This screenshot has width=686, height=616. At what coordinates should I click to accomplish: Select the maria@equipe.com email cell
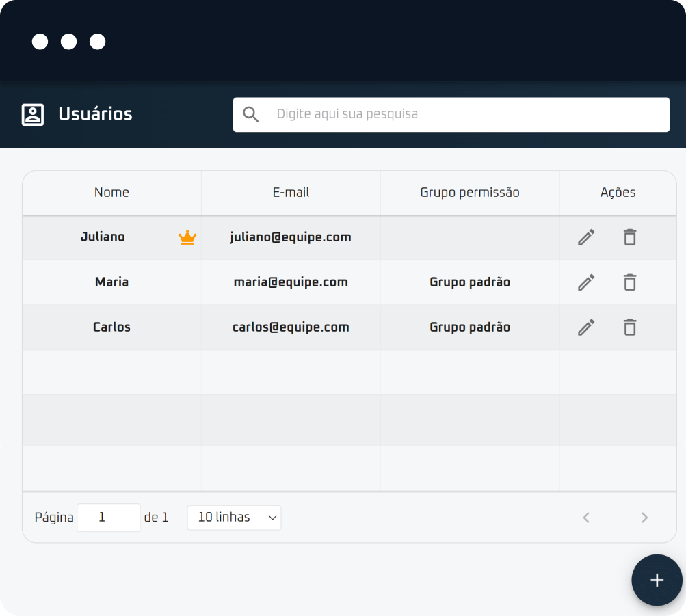pos(291,282)
